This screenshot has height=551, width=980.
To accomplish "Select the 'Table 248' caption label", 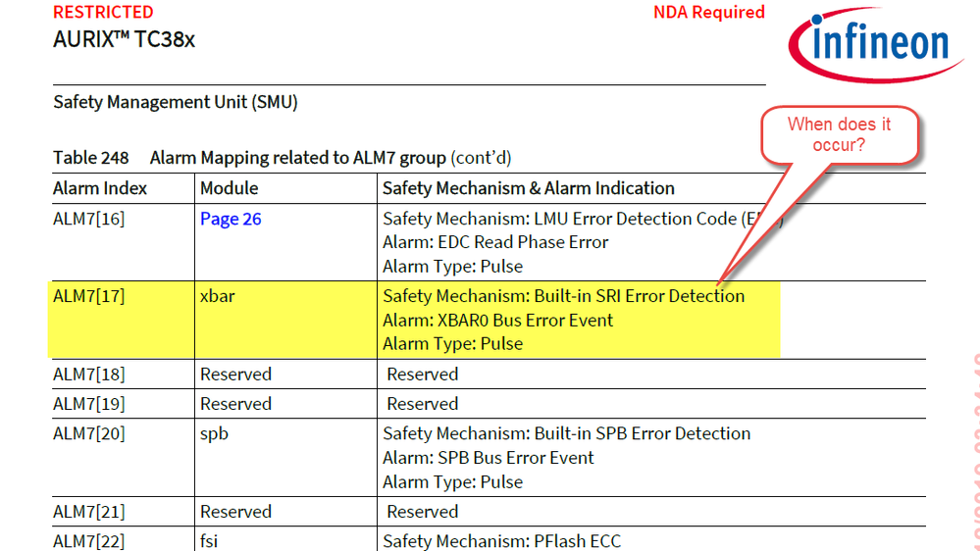I will click(x=90, y=158).
